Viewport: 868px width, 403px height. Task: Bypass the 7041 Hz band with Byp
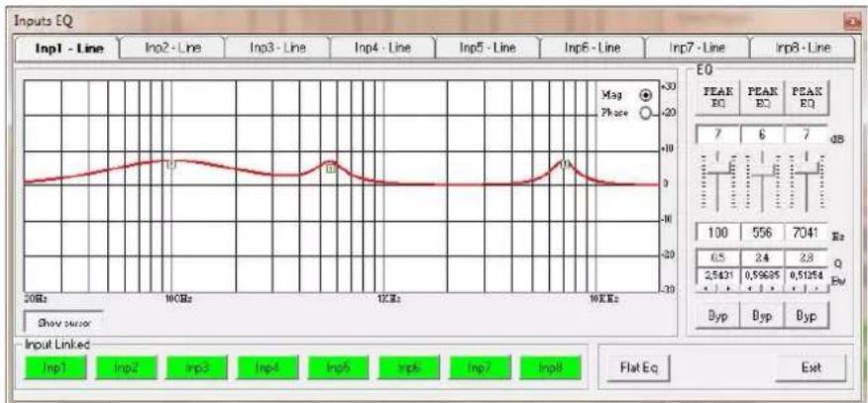pyautogui.click(x=807, y=317)
